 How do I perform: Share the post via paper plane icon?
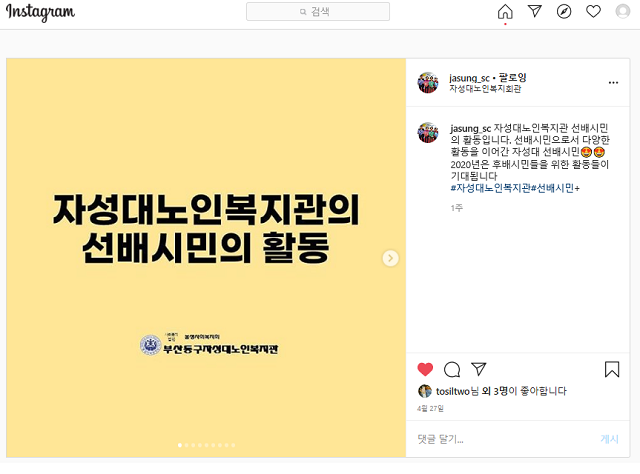(x=478, y=369)
